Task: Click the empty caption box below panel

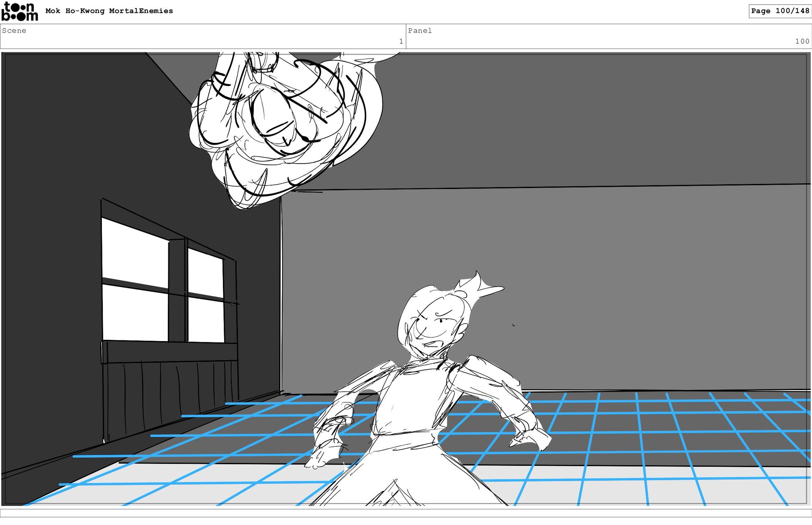Action: click(406, 513)
